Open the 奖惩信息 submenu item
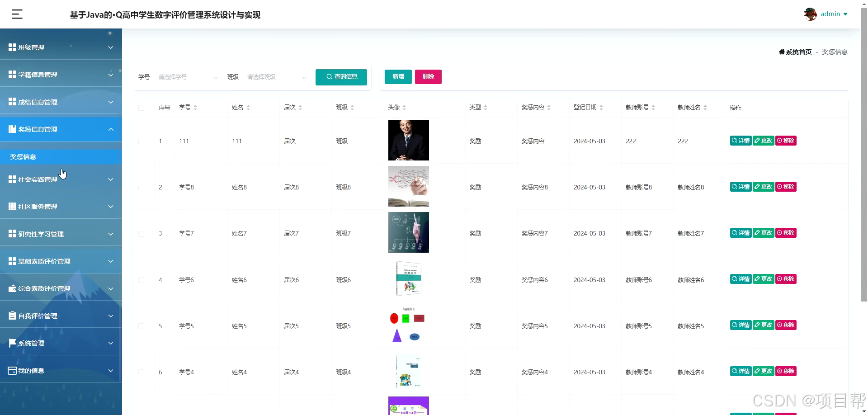This screenshot has height=415, width=868. pyautogui.click(x=61, y=157)
